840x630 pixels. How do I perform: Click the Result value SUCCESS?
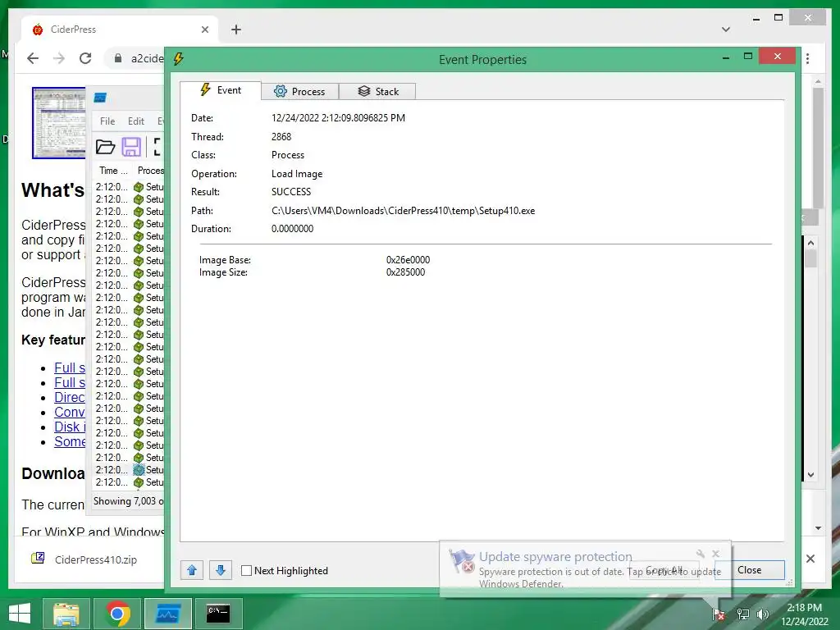[291, 192]
